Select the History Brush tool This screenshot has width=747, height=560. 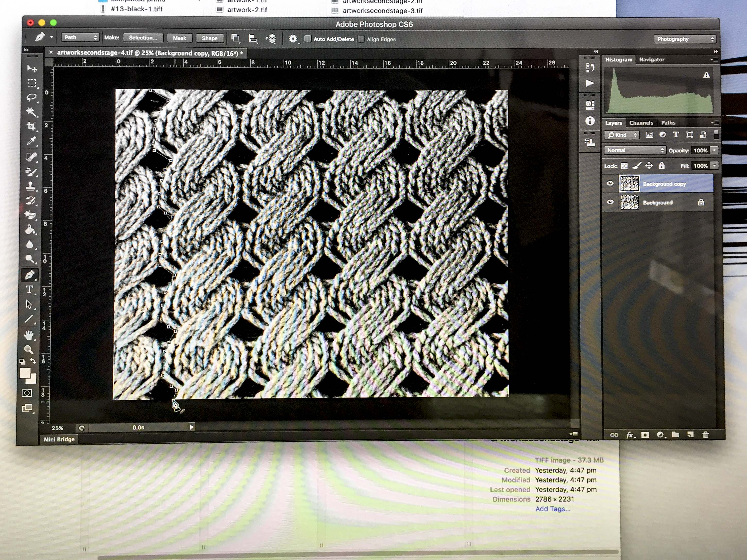tap(31, 201)
